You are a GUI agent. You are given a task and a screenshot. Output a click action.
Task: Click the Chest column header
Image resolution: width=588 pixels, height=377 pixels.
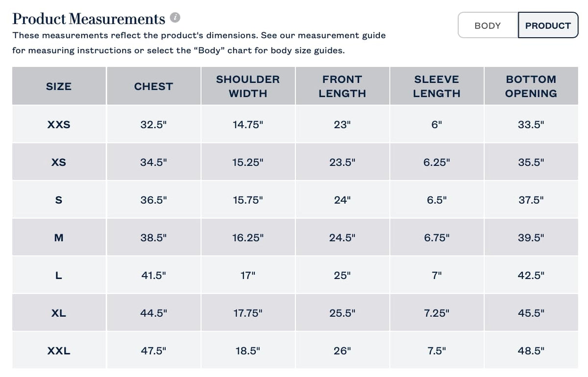[153, 86]
